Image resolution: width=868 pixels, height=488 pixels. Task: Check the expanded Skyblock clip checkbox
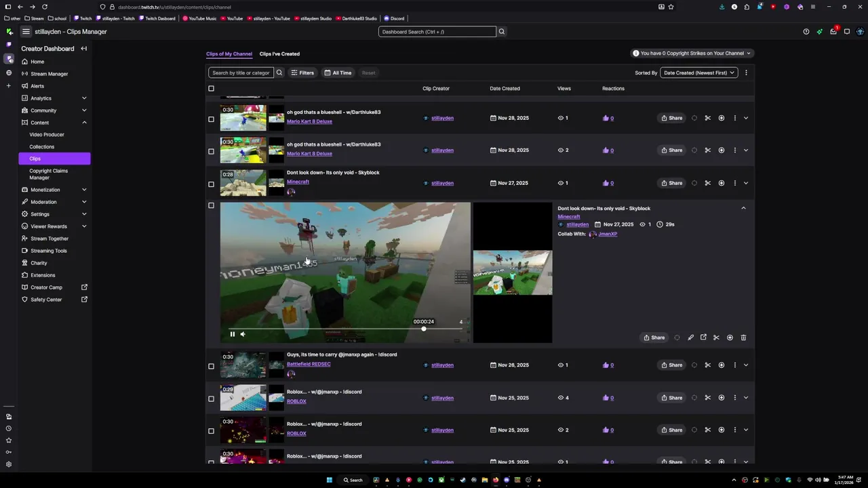[211, 205]
